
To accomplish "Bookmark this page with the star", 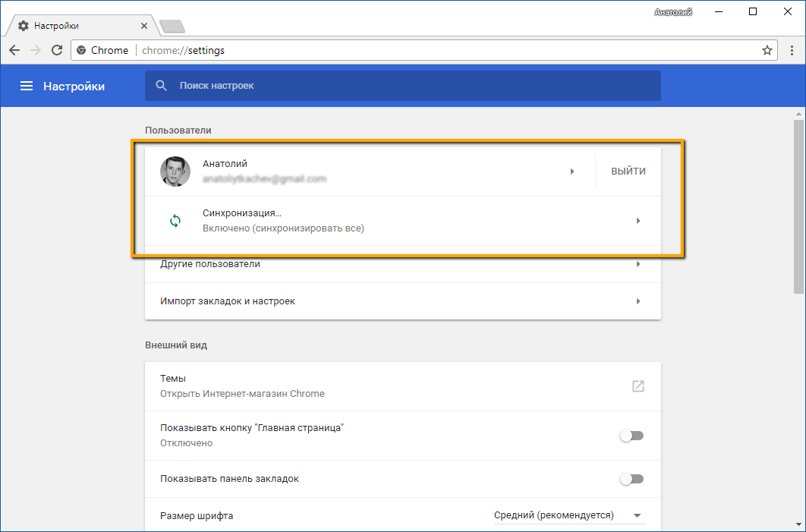I will (x=767, y=50).
